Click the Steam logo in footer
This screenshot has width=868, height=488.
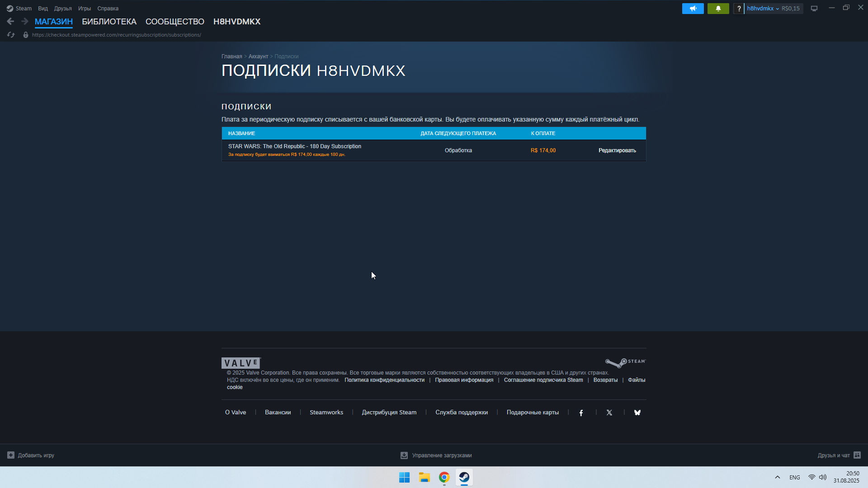(x=626, y=362)
